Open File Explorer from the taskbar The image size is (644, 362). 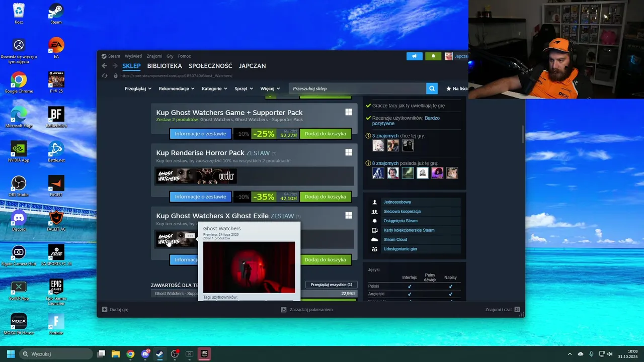click(x=116, y=354)
